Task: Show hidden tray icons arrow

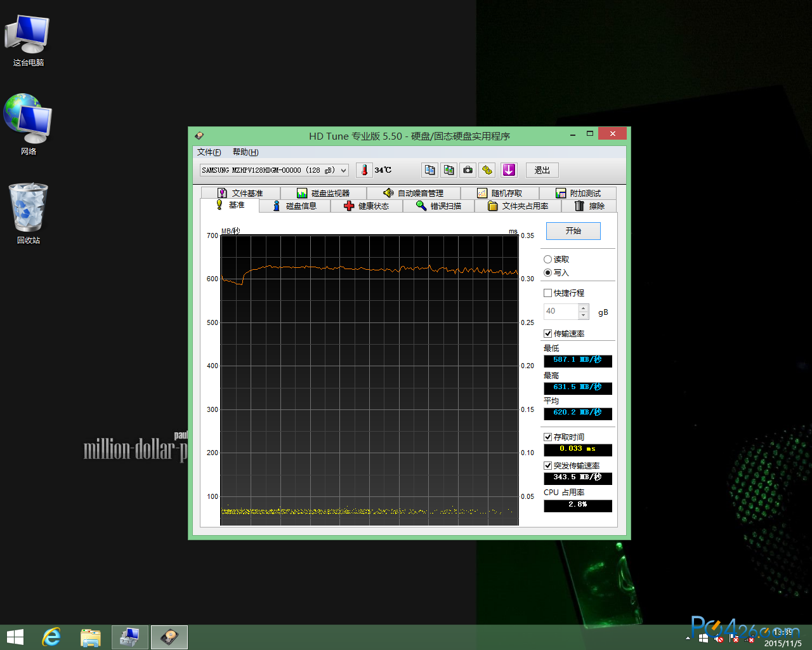Action: tap(688, 638)
